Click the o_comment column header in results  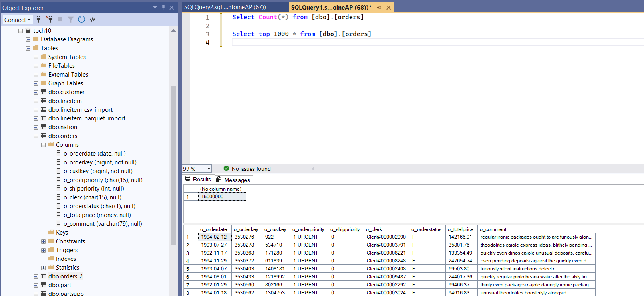coord(537,229)
